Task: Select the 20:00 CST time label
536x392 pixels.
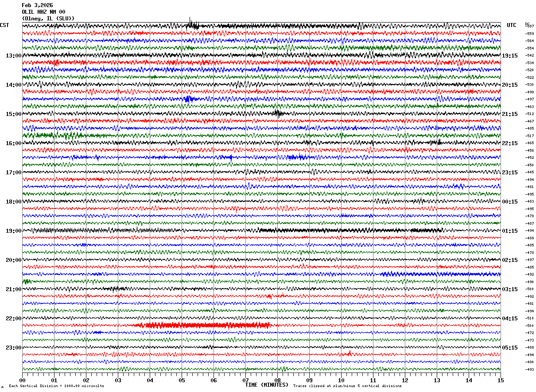Action: point(13,260)
